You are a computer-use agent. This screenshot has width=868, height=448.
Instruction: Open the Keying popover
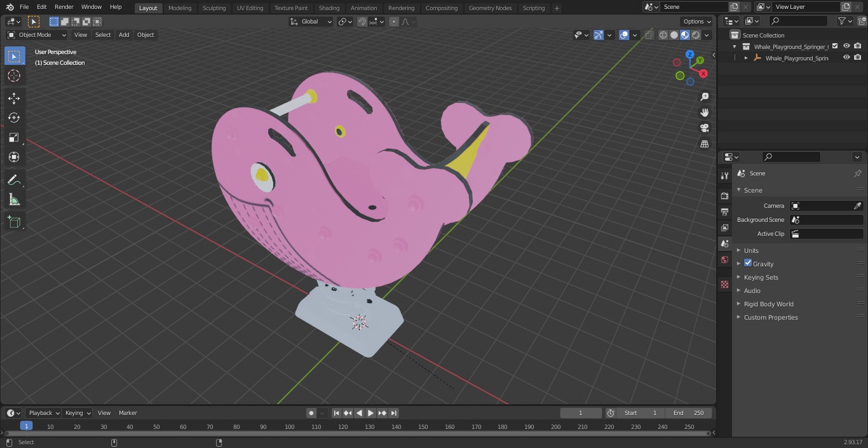pos(78,413)
